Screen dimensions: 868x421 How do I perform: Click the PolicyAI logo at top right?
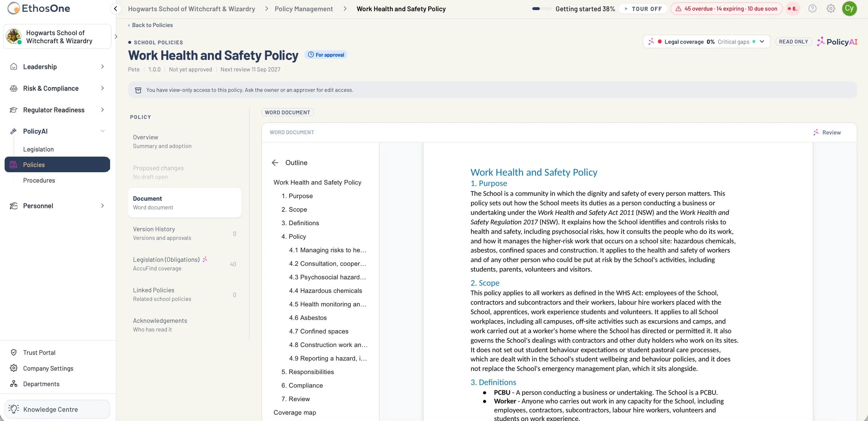tap(837, 42)
